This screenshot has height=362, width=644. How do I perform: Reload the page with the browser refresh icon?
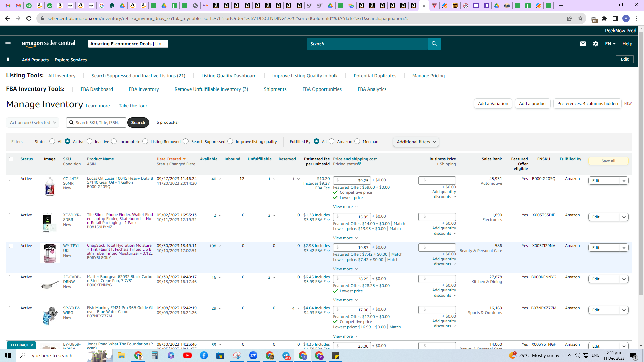[29, 18]
